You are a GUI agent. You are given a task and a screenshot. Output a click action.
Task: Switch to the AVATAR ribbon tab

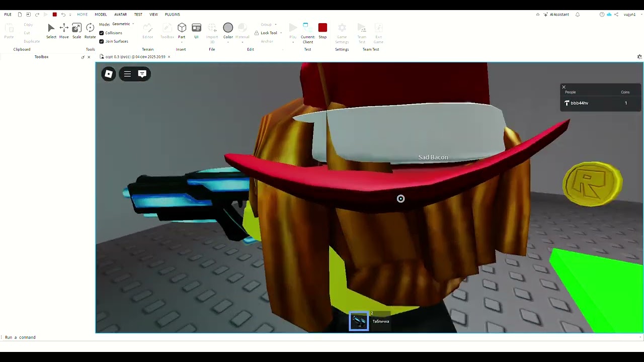point(120,15)
